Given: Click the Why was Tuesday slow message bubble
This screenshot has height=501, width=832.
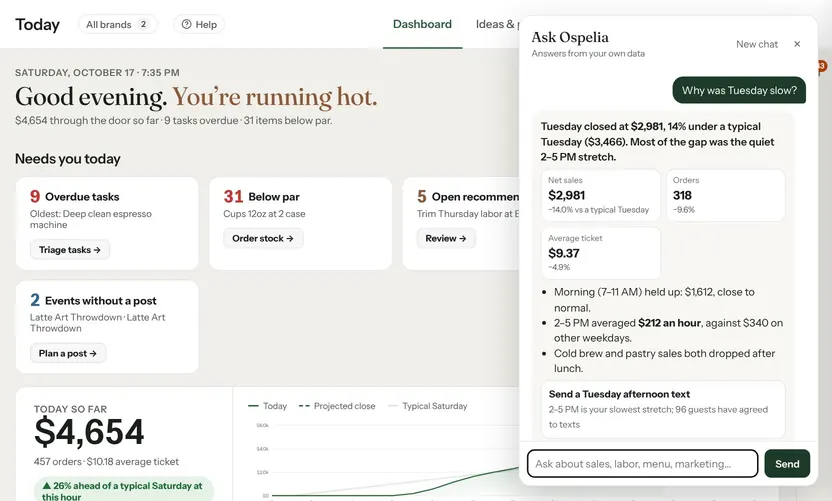Looking at the screenshot, I should [739, 90].
